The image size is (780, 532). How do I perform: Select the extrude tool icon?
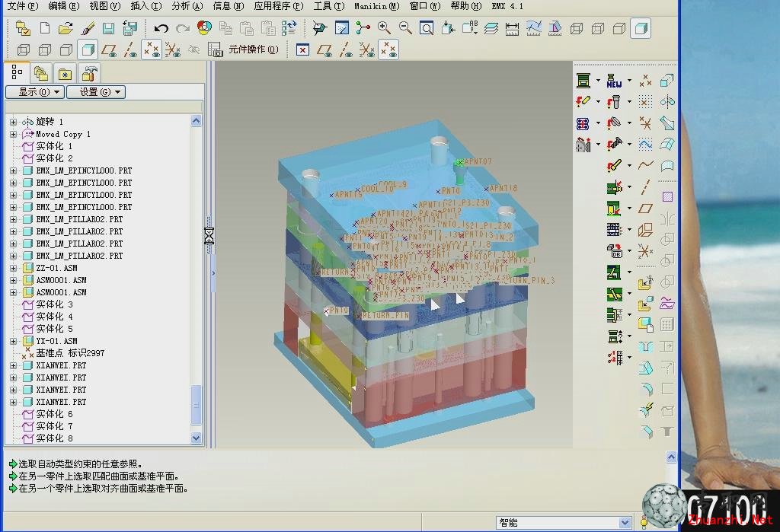tap(667, 80)
